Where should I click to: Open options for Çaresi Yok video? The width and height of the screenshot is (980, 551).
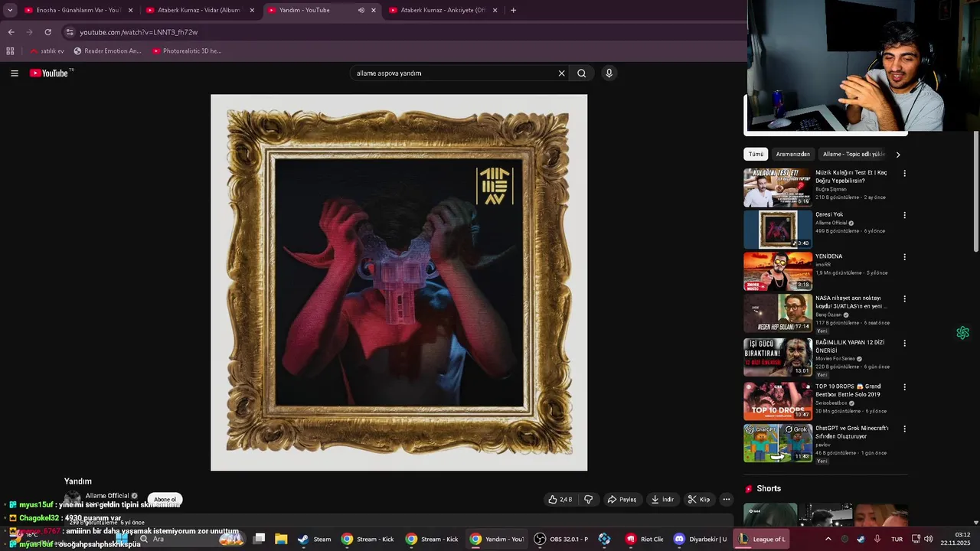(904, 215)
